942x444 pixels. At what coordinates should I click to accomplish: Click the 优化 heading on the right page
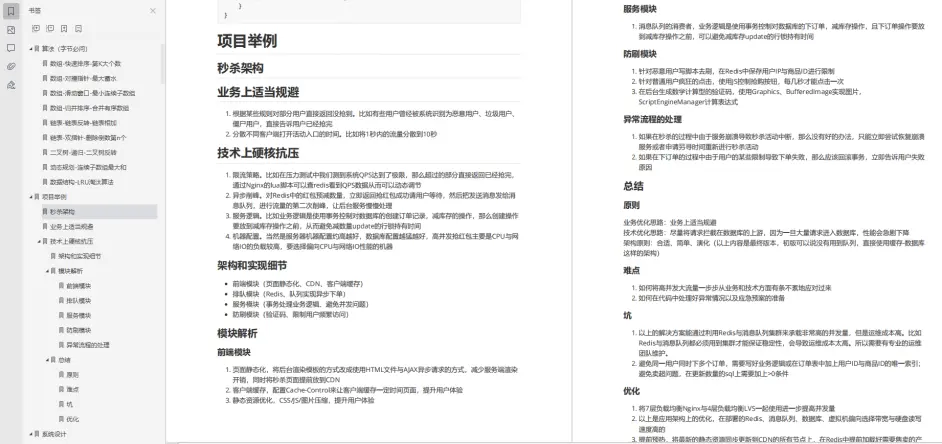(x=631, y=391)
